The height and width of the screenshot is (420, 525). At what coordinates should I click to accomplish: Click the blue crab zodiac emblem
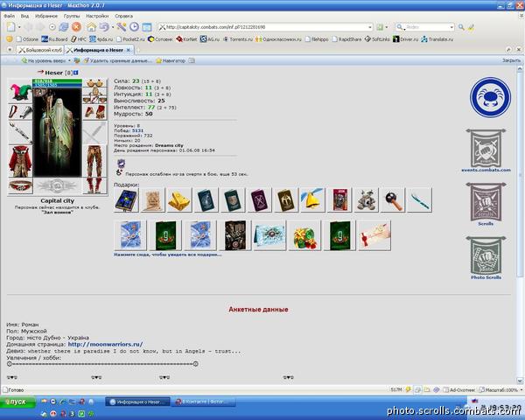point(490,97)
